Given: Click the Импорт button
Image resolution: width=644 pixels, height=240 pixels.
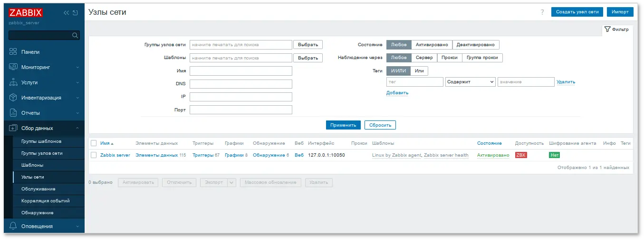Looking at the screenshot, I should 620,12.
